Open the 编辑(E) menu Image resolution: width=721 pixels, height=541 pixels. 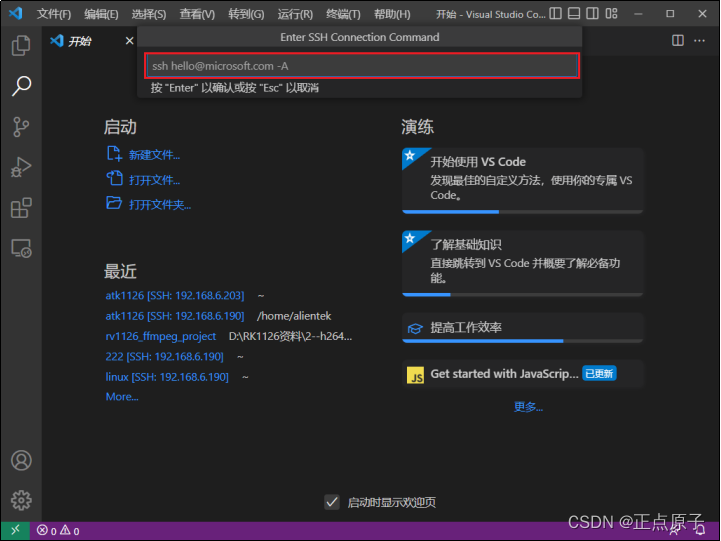coord(101,14)
